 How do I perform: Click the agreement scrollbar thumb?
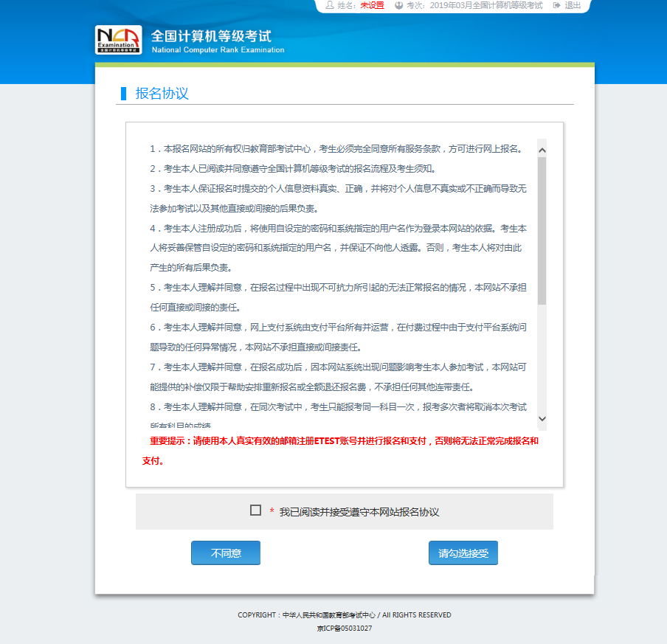pyautogui.click(x=542, y=230)
